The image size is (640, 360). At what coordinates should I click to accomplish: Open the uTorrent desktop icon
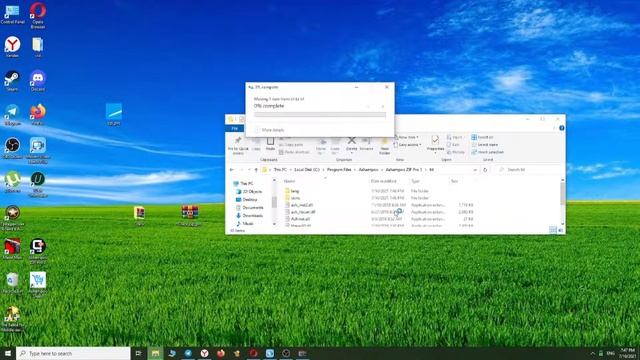pos(12,182)
